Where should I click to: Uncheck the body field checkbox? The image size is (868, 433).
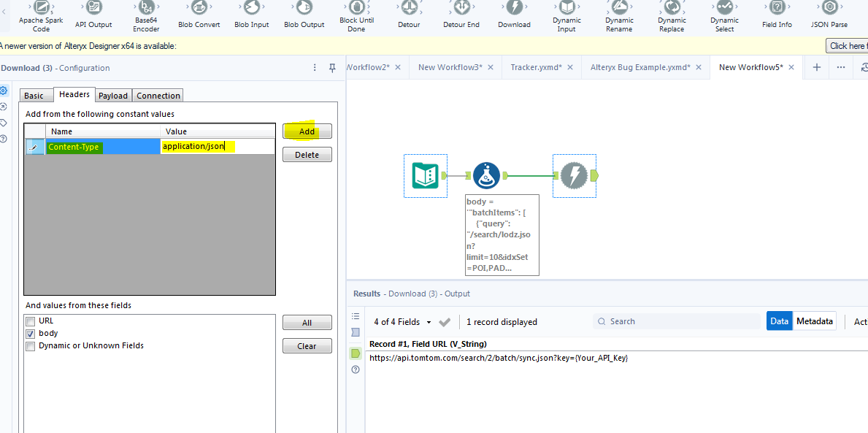(x=31, y=333)
